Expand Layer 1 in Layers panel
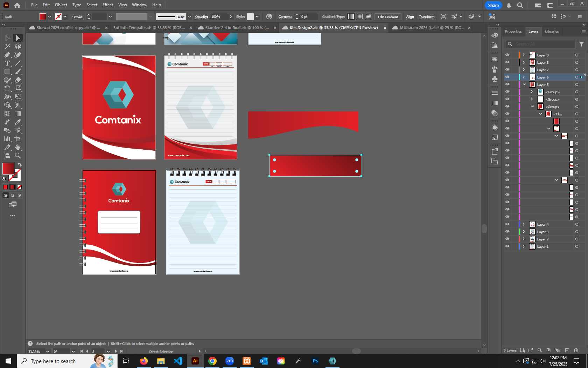588x368 pixels. tap(524, 246)
